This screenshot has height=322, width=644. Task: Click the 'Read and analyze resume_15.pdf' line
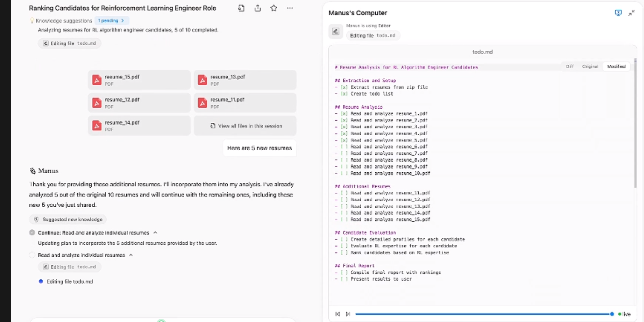pos(383,220)
